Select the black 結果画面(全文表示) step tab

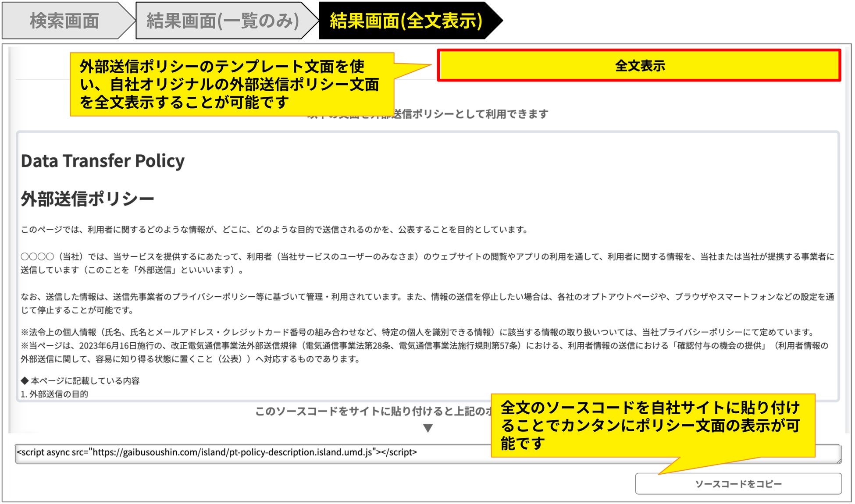pos(406,21)
